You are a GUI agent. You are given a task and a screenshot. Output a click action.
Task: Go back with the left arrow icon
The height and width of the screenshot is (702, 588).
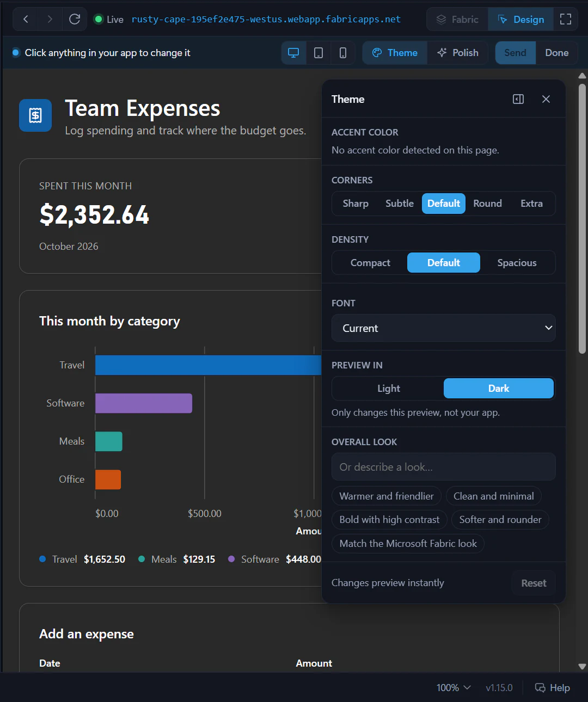click(26, 20)
